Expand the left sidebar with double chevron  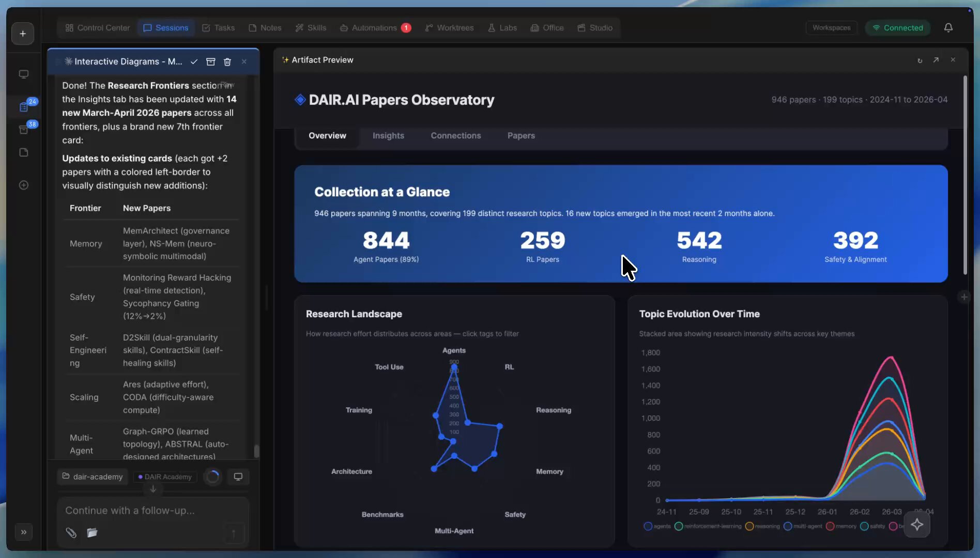(24, 532)
